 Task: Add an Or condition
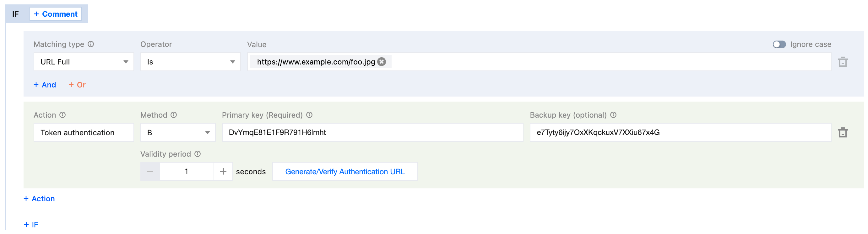tap(77, 85)
